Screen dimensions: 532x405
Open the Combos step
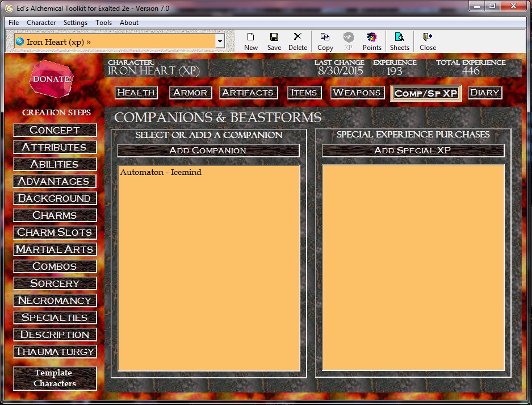click(x=55, y=266)
